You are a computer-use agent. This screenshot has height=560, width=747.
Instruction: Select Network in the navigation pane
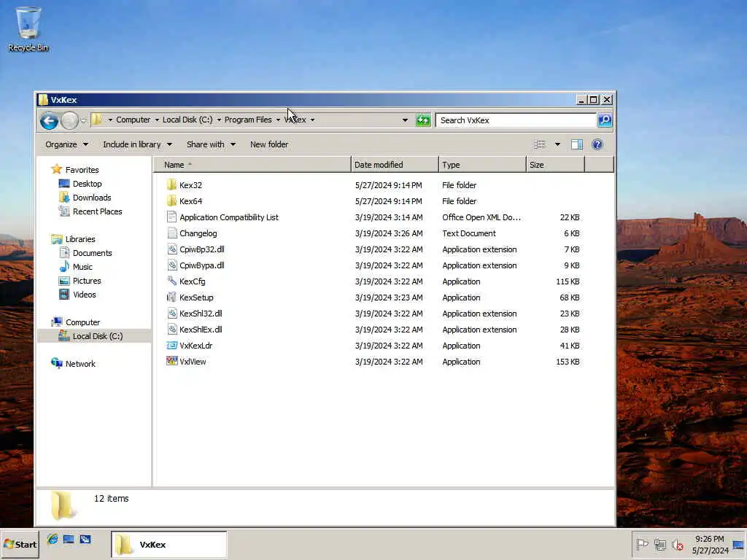click(74, 363)
